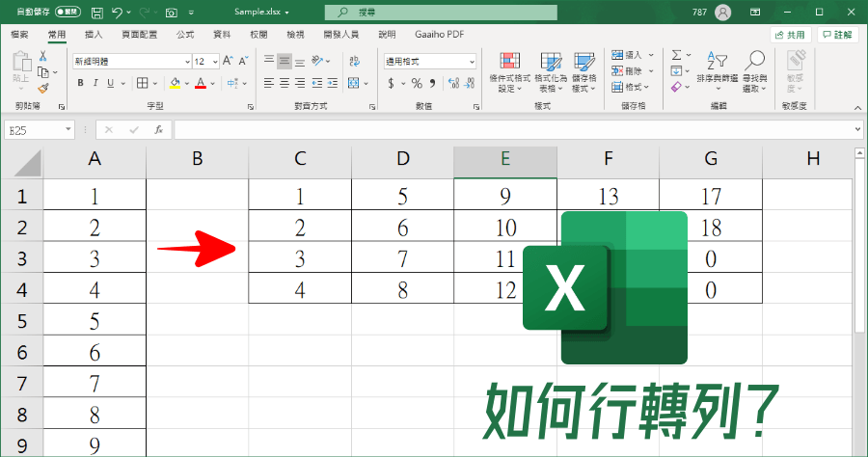Apply the yellow fill color

tap(175, 83)
